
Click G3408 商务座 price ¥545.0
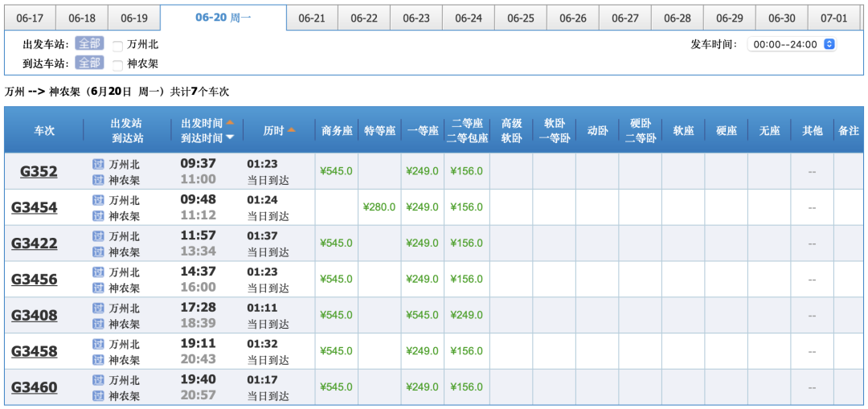336,315
